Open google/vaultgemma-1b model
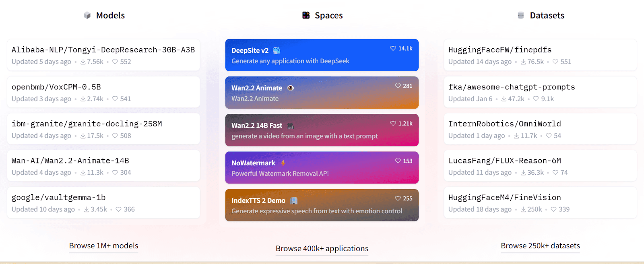 (x=58, y=198)
